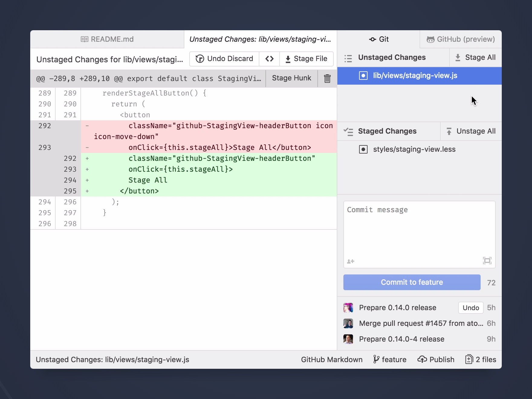This screenshot has width=532, height=399.
Task: Focus the Commit message text box
Action: tap(420, 235)
